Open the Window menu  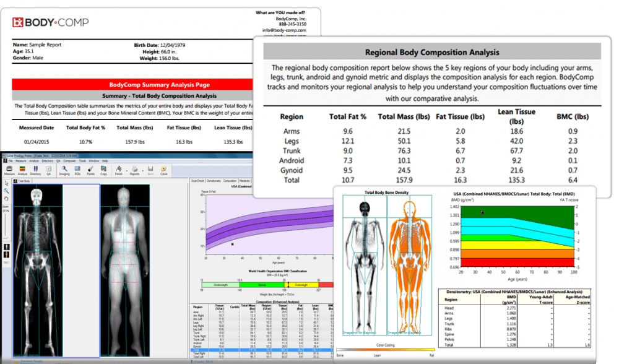coord(94,161)
